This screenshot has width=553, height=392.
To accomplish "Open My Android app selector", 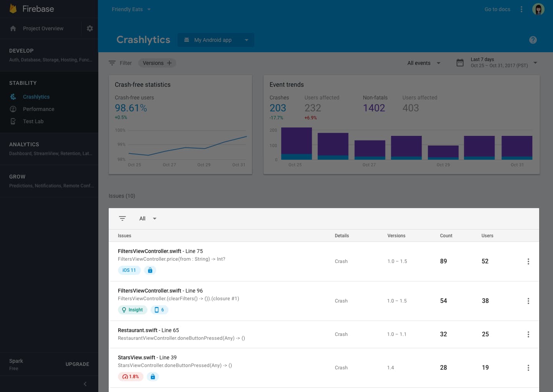I will pyautogui.click(x=216, y=40).
